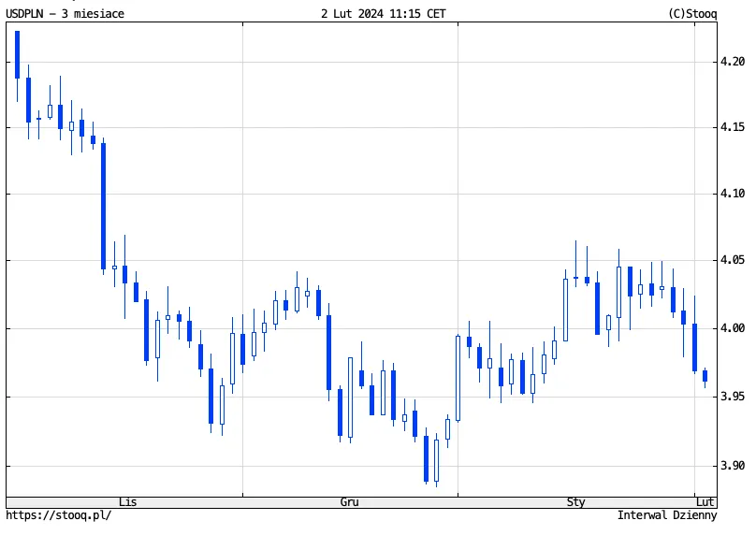The width and height of the screenshot is (756, 535).
Task: Open the https://stooq.pl/ link
Action: (x=58, y=515)
